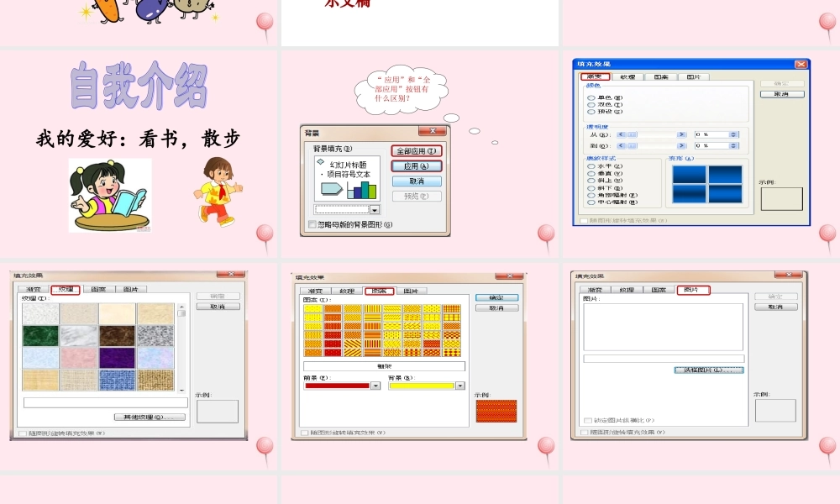Click the 预览 button in 背景 dialog
The height and width of the screenshot is (504, 840).
point(417,196)
